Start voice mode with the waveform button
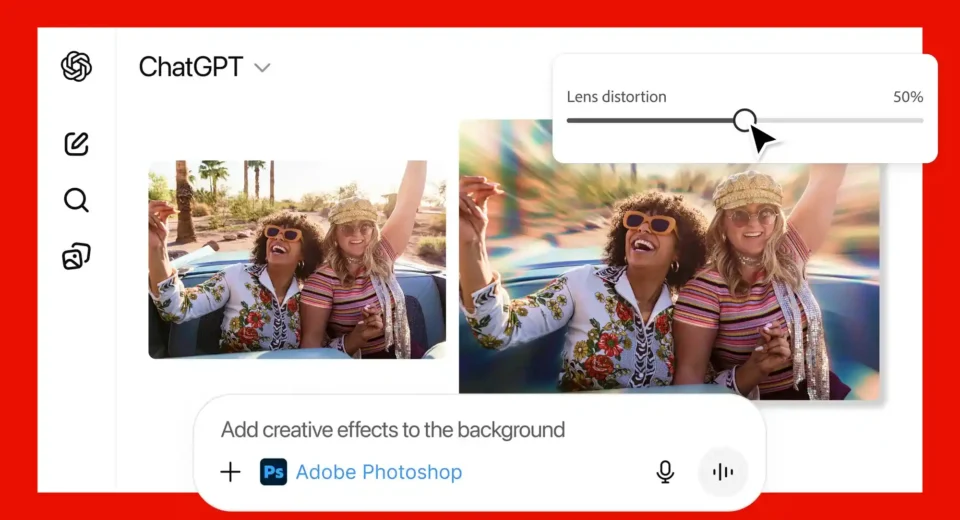The width and height of the screenshot is (960, 520). [x=722, y=472]
